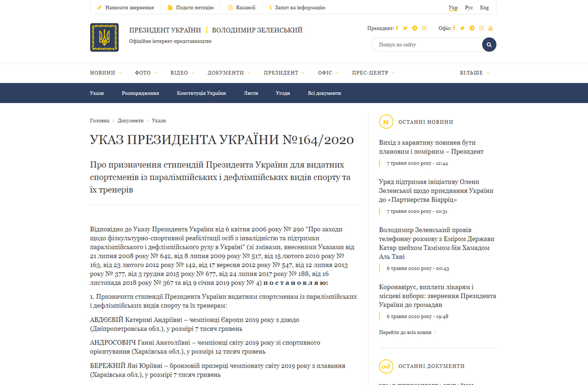Click the Перейти до всіх новин link
This screenshot has width=588, height=385.
point(408,333)
